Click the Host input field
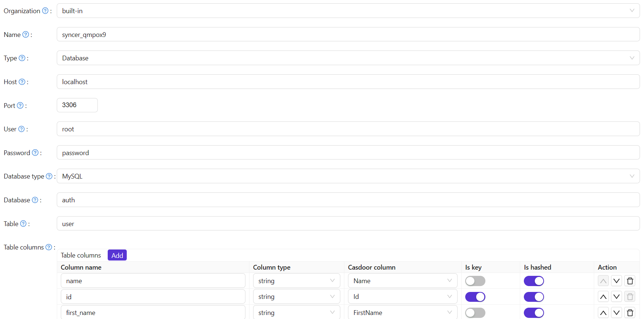644x319 pixels. click(x=348, y=82)
